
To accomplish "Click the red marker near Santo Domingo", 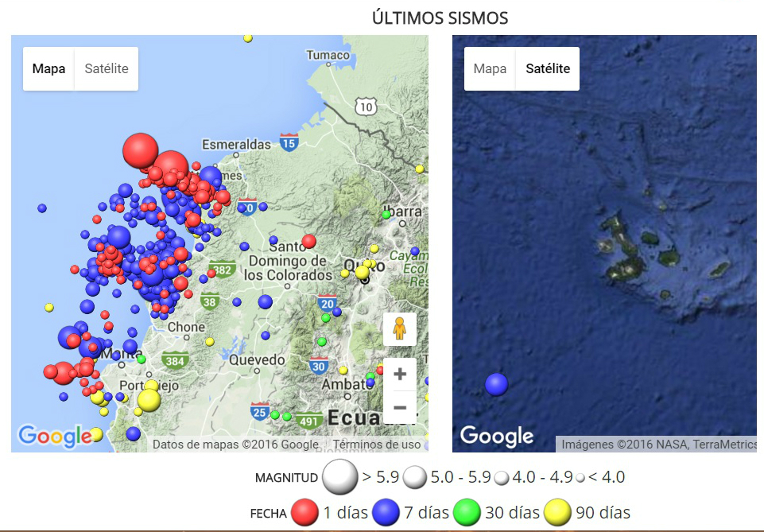I will pos(309,241).
